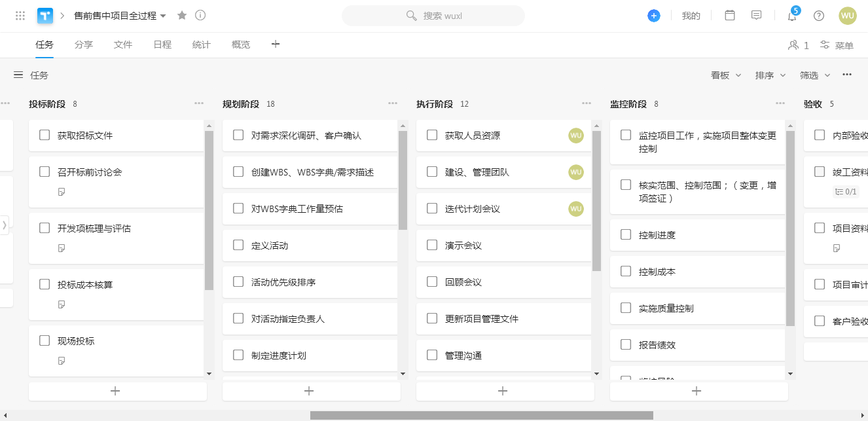Open the apps grid launcher icon

pyautogui.click(x=20, y=16)
